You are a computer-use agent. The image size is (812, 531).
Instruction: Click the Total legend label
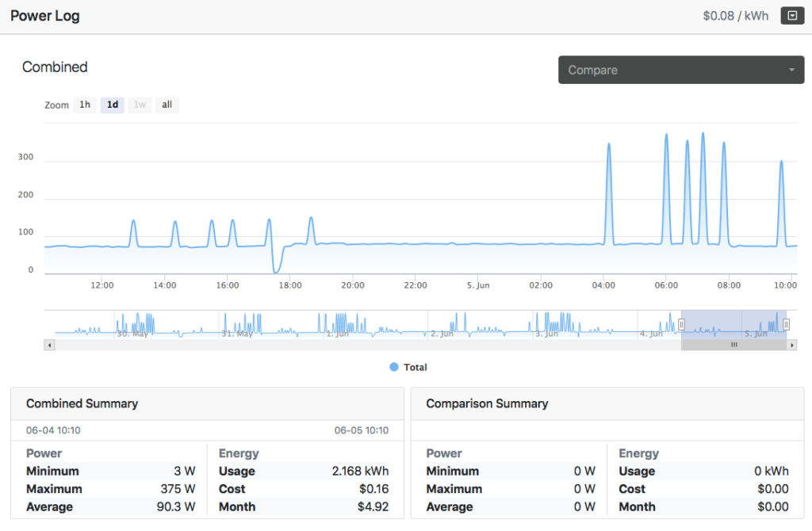click(x=416, y=367)
